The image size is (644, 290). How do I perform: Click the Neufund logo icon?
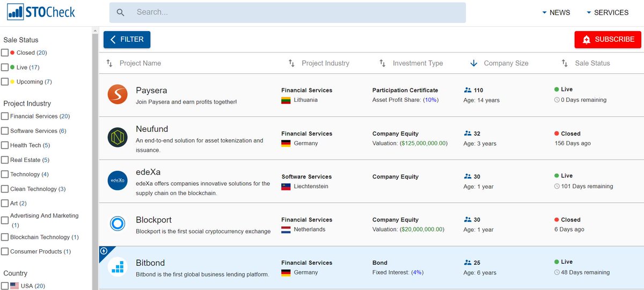click(117, 138)
